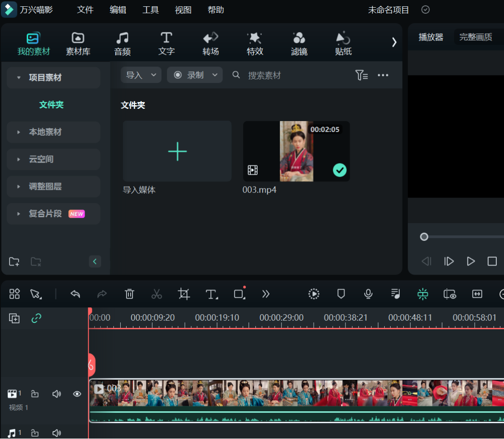Select the 003.mp4 thumbnail
This screenshot has width=504, height=439.
click(x=296, y=151)
